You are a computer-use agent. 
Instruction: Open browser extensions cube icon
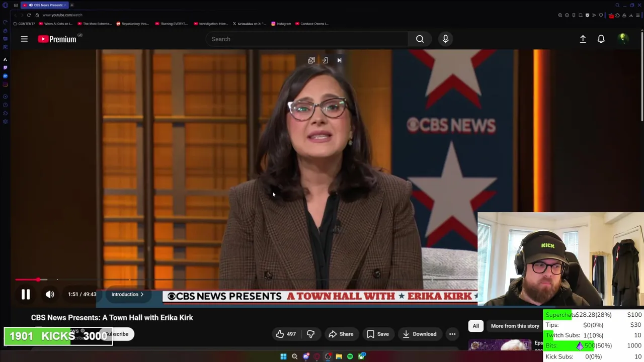point(617,15)
